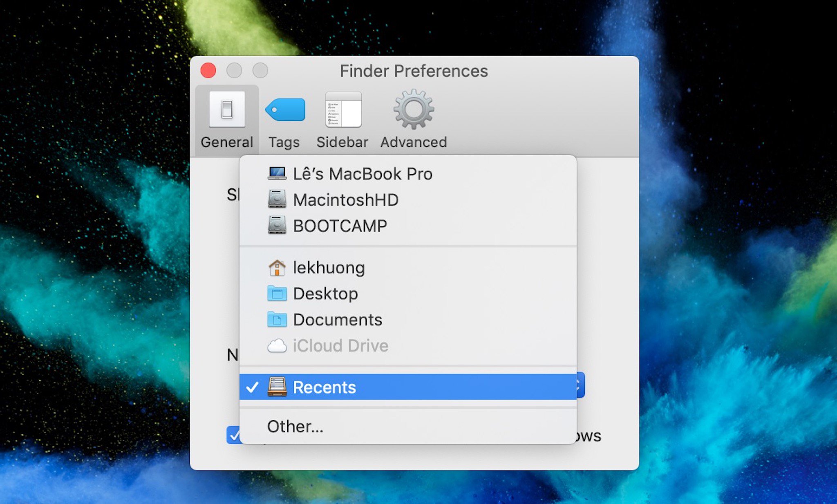Toggle the blue checkbox behind the menu
Screen dimensions: 837x504
pos(233,435)
